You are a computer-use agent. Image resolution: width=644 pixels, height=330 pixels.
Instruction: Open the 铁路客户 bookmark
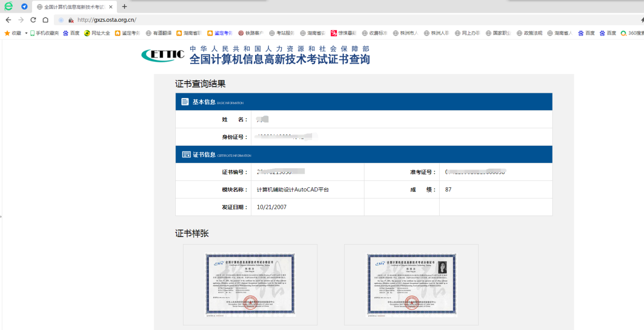point(251,33)
